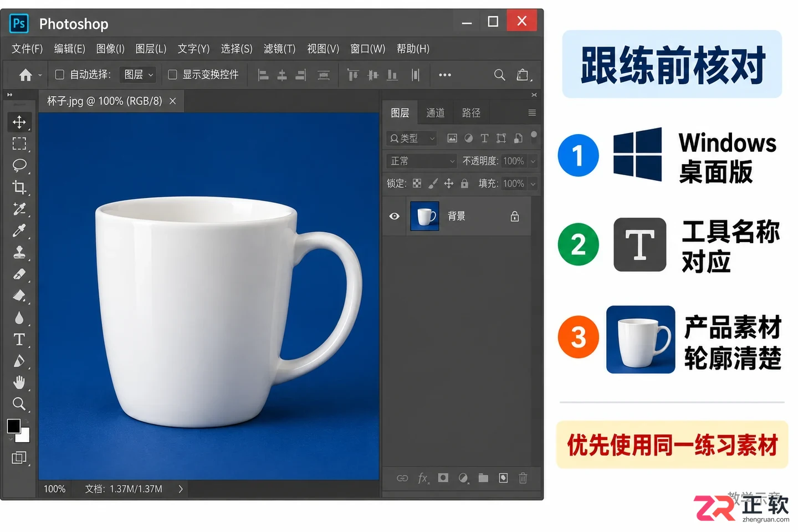This screenshot has height=532, width=798.
Task: Switch to the 通道 tab
Action: tap(436, 113)
